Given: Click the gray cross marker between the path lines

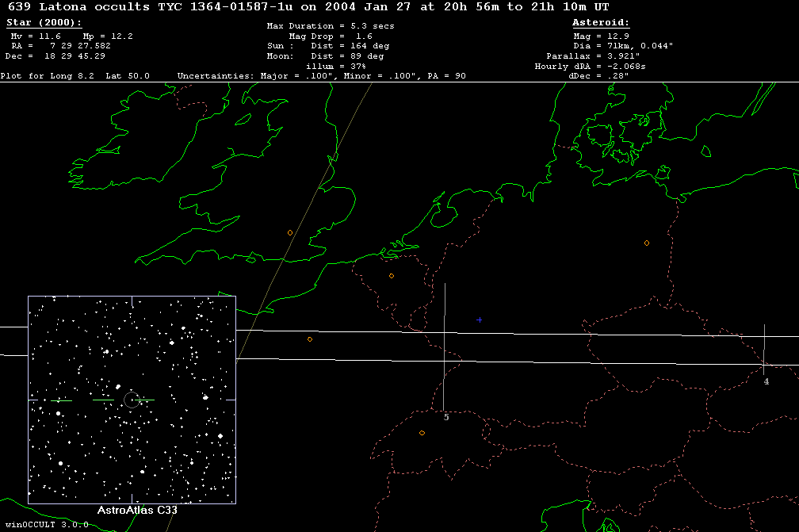Looking at the screenshot, I should 480,320.
